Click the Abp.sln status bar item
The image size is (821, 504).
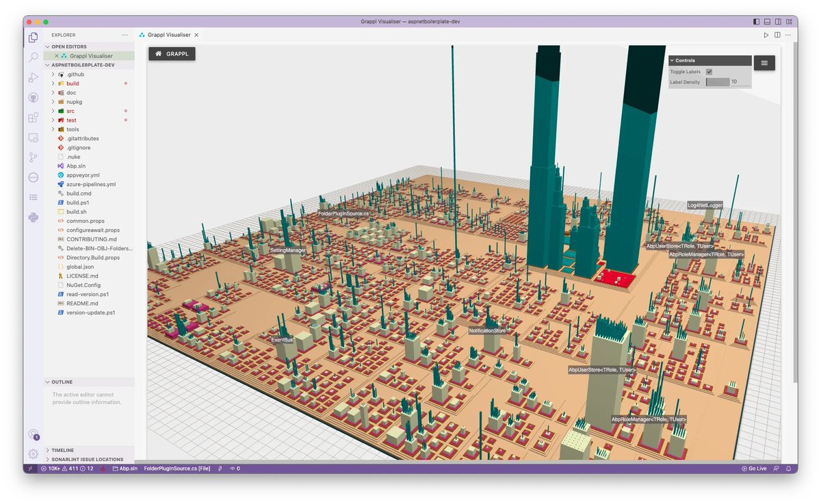[x=125, y=468]
